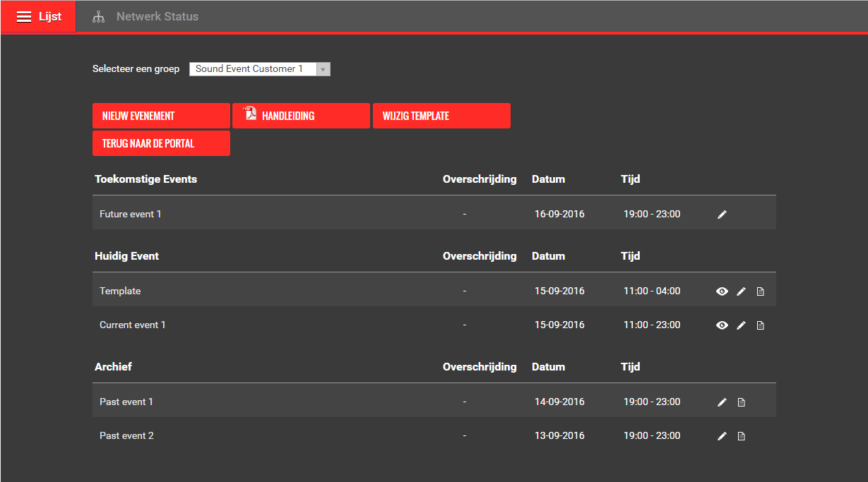
Task: Edit Past event 1 using pencil icon
Action: (x=722, y=402)
